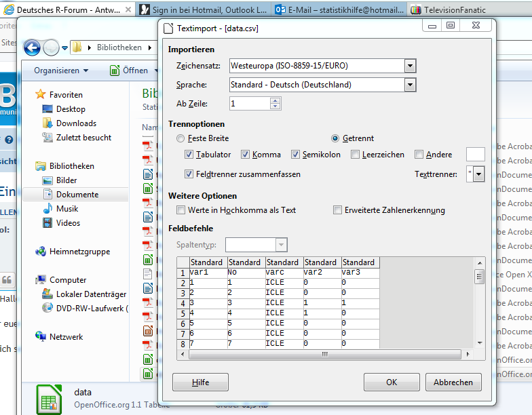Screen dimensions: 532x415
Task: Open the Sprache language dropdown
Action: tap(410, 85)
